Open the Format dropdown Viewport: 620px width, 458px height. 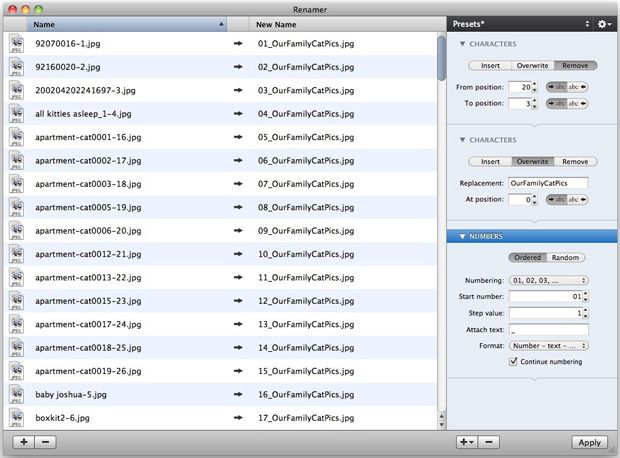[x=548, y=345]
